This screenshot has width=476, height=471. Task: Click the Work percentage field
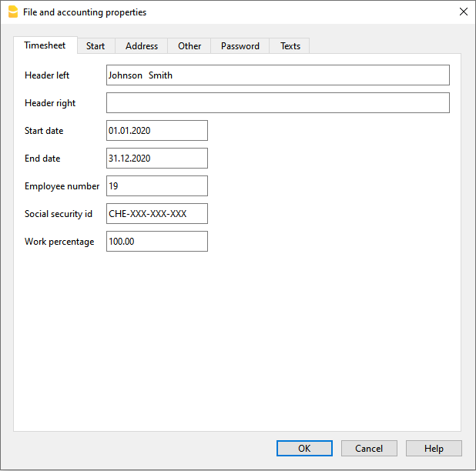(157, 242)
